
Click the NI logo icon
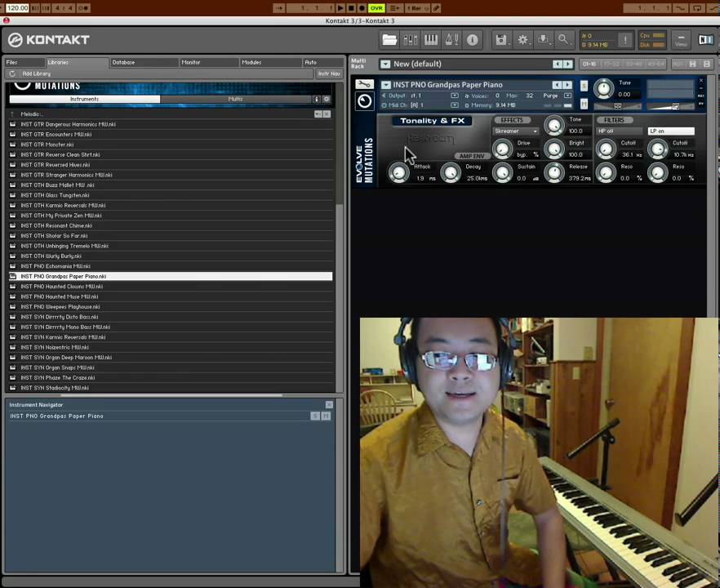pyautogui.click(x=706, y=40)
